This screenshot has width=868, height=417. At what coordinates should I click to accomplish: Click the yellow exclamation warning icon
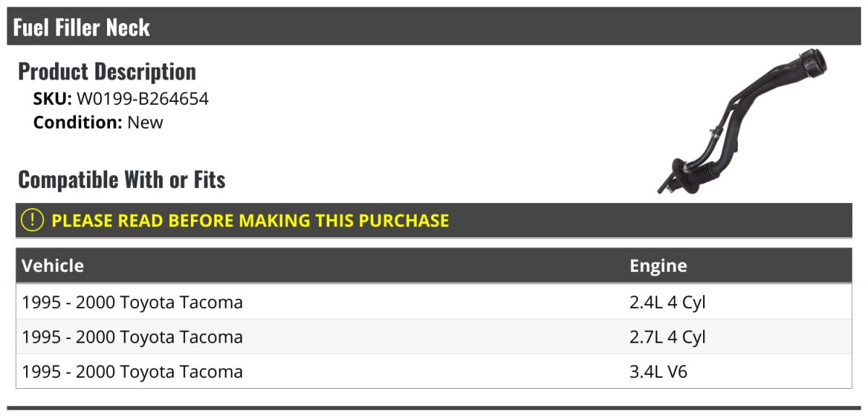[33, 220]
